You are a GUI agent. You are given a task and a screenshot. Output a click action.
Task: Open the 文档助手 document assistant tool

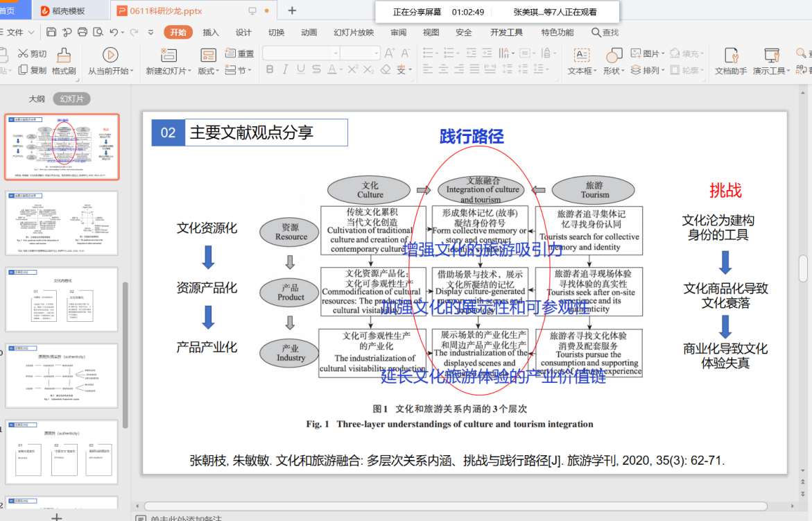[731, 55]
